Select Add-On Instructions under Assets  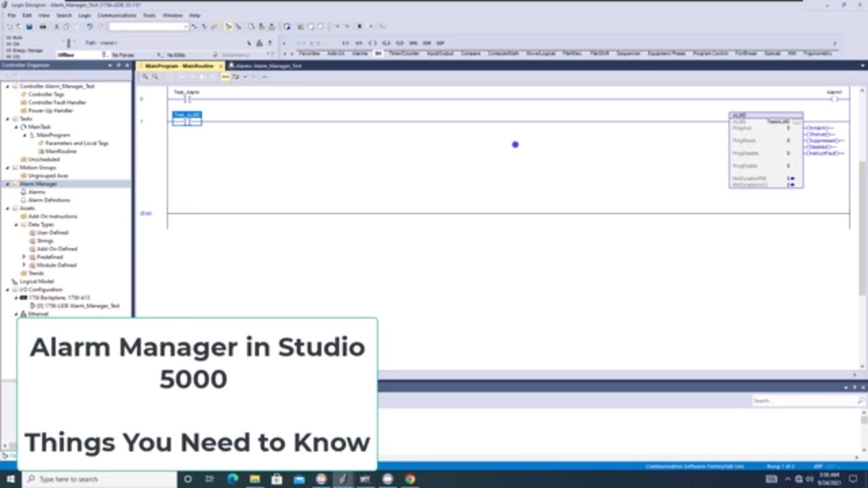(53, 216)
